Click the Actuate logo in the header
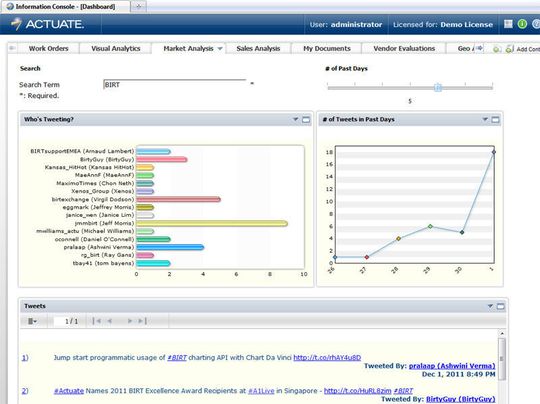This screenshot has width=540, height=404. pyautogui.click(x=47, y=24)
